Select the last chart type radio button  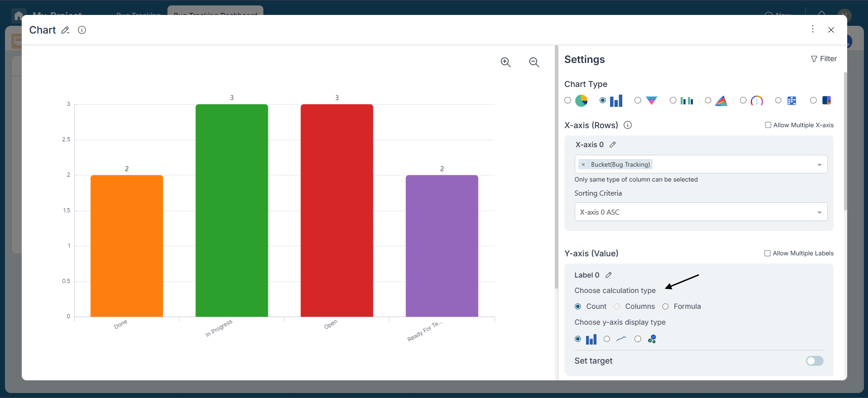[813, 101]
